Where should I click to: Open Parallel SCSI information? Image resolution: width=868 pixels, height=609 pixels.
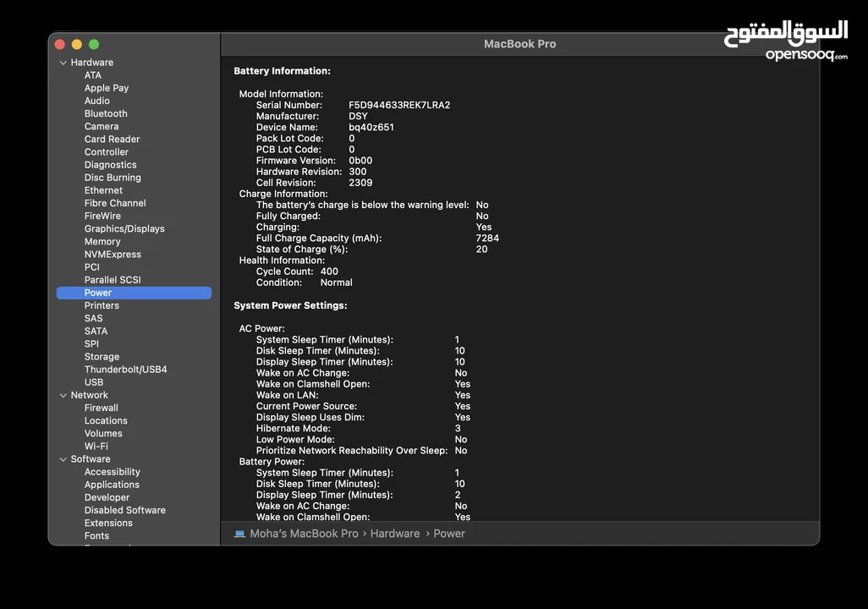pyautogui.click(x=113, y=280)
